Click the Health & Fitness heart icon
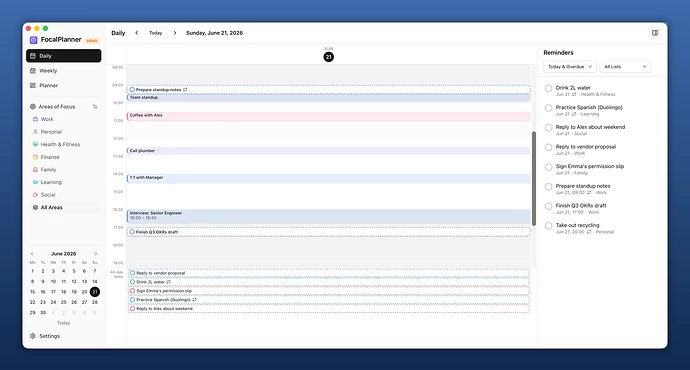Screen dimensions: 690x370 coord(35,144)
